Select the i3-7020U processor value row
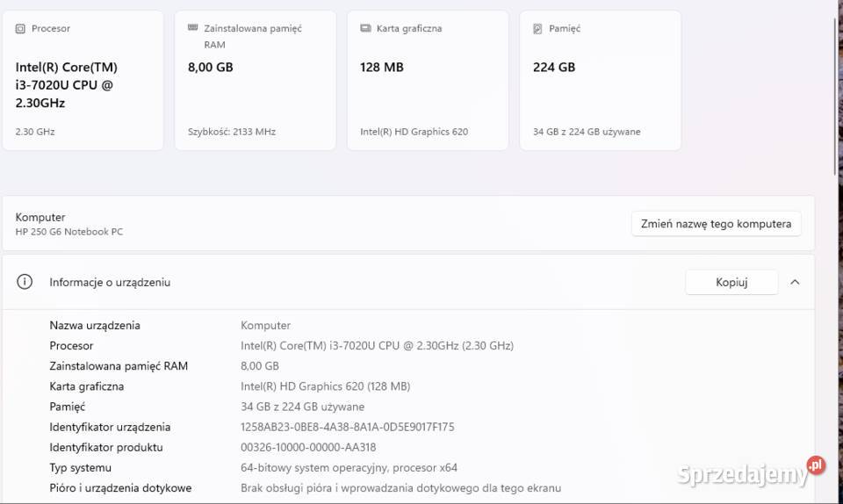The width and height of the screenshot is (843, 504). click(377, 345)
